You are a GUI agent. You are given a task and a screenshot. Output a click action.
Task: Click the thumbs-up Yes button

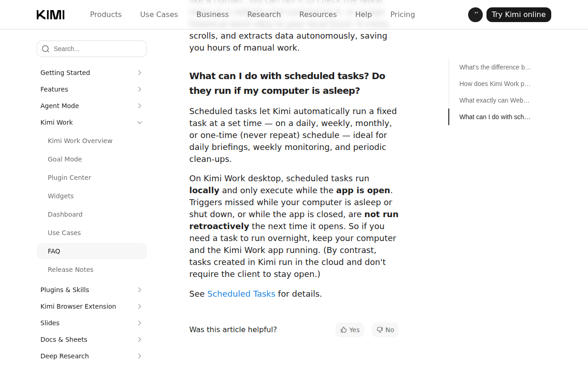click(350, 330)
